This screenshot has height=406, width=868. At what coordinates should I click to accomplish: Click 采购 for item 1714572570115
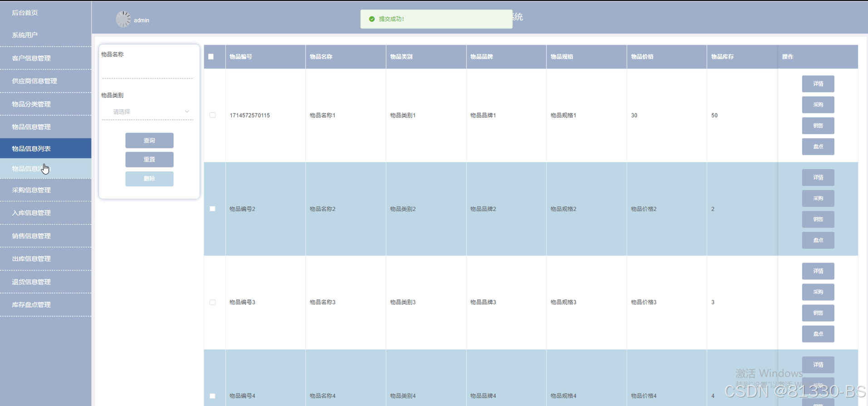tap(818, 105)
